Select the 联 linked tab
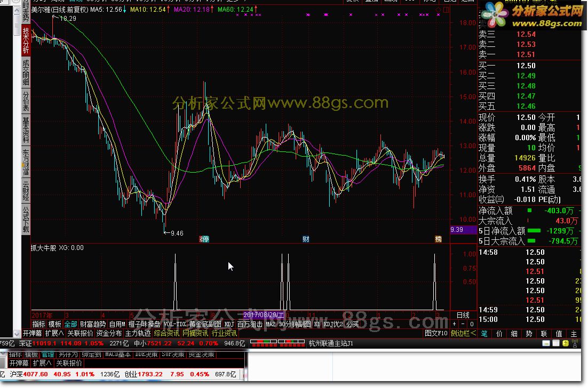This screenshot has height=388, width=588. (x=544, y=334)
